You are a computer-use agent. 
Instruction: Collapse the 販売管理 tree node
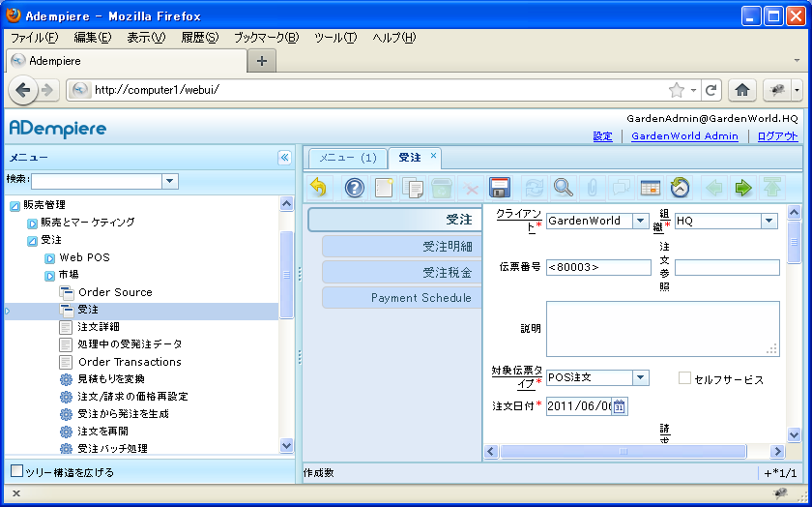tap(14, 206)
